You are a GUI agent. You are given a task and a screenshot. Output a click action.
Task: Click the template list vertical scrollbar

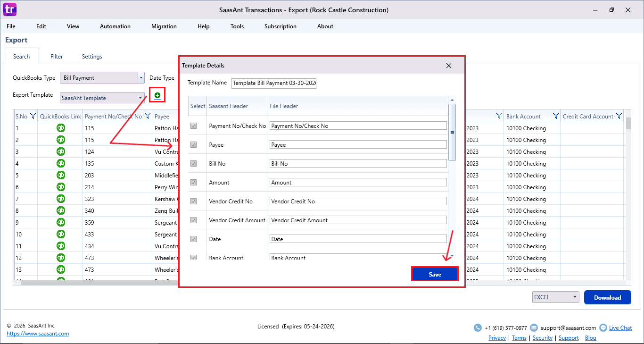coord(452,133)
